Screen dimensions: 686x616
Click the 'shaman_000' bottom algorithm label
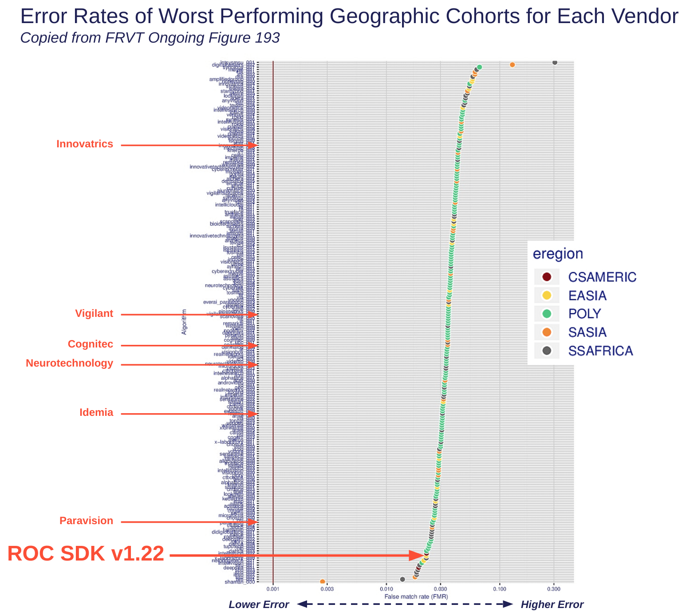point(240,582)
